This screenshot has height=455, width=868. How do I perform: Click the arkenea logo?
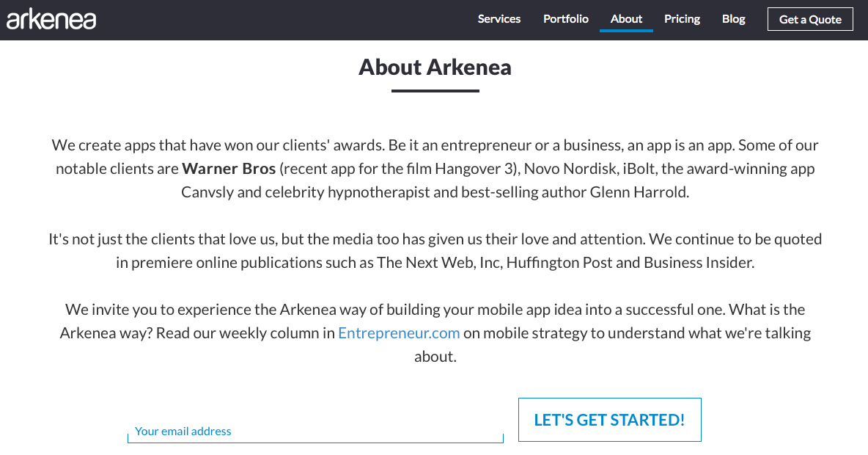[51, 19]
